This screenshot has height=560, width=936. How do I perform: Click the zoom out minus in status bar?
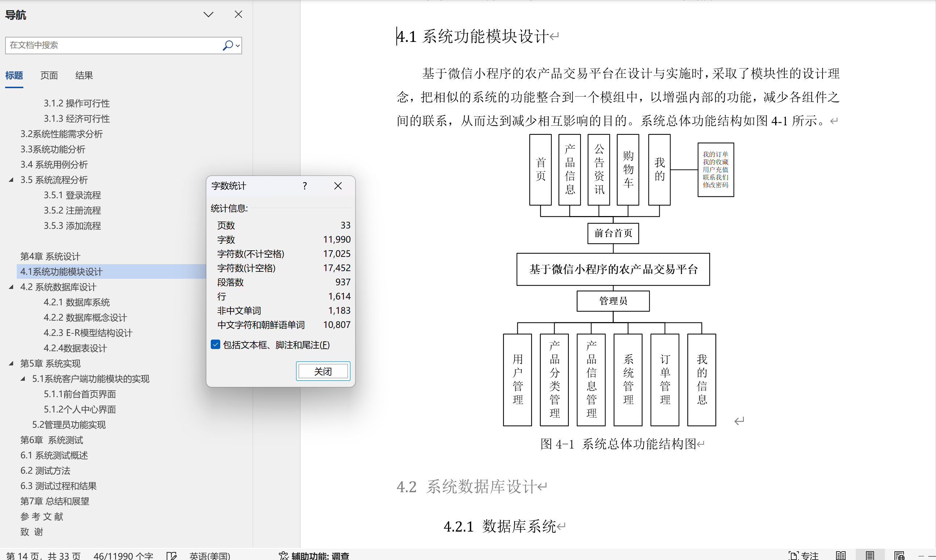pyautogui.click(x=921, y=556)
